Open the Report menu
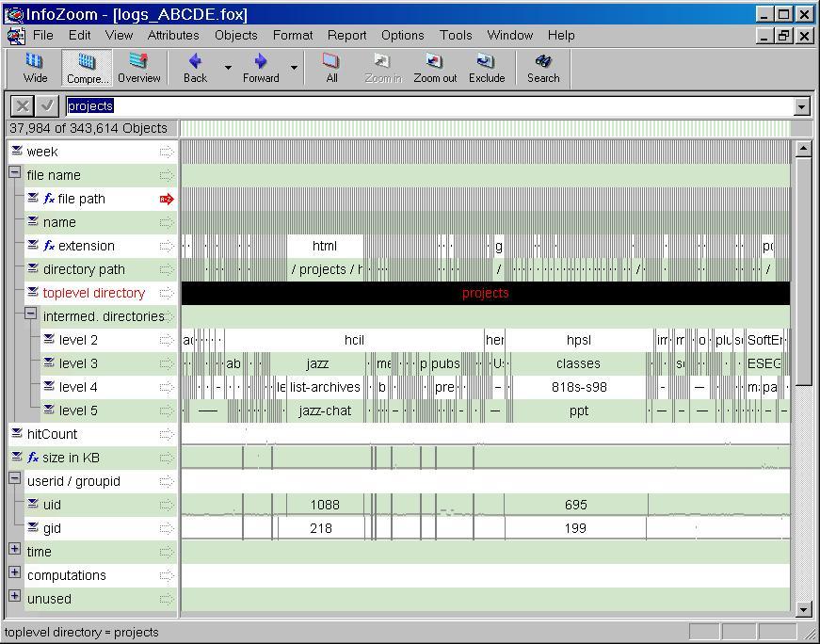The height and width of the screenshot is (644, 820). (x=346, y=35)
